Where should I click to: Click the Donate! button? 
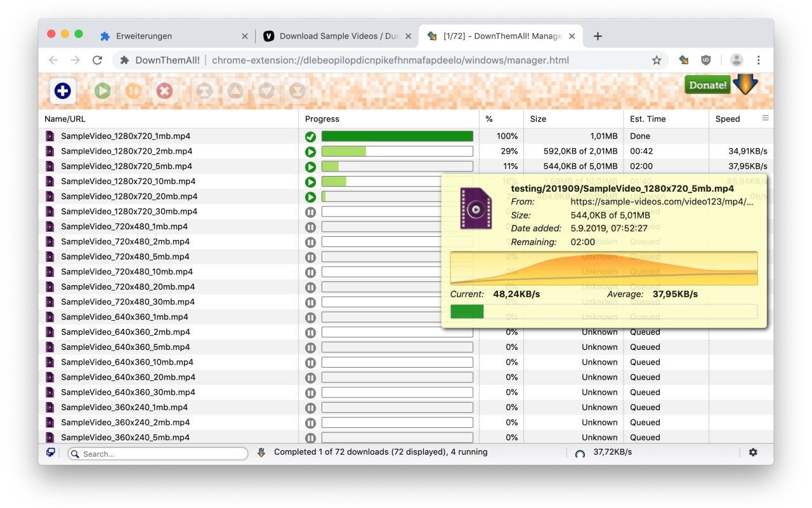coord(707,85)
